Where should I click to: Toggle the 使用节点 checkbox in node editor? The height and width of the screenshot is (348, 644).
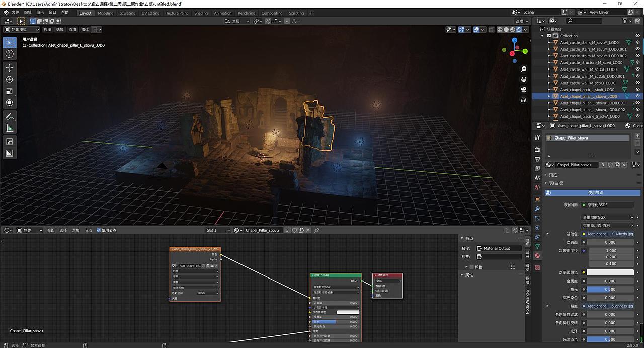(x=99, y=230)
